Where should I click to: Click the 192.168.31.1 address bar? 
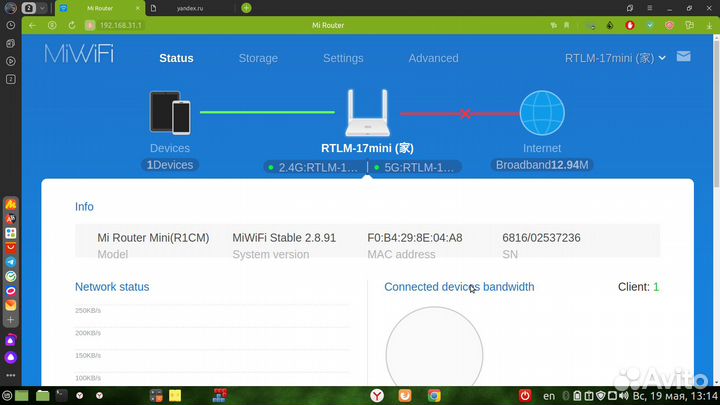point(120,25)
